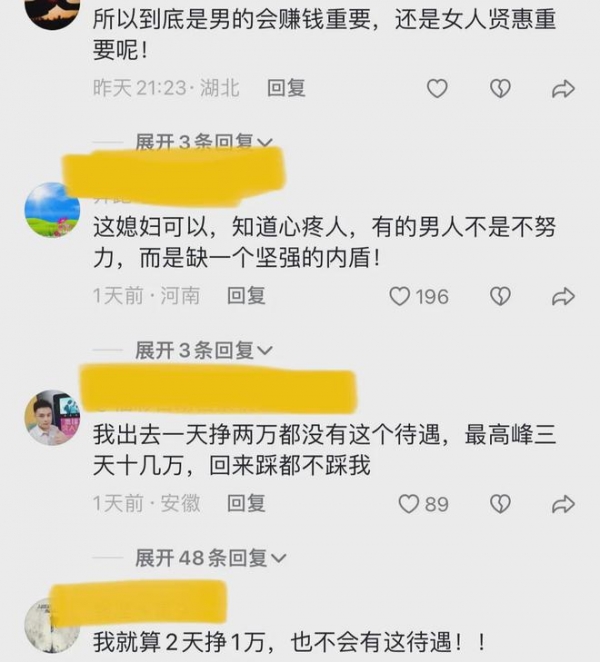The height and width of the screenshot is (662, 600).
Task: Select the comment text about 这媳妇可以
Action: (x=324, y=242)
